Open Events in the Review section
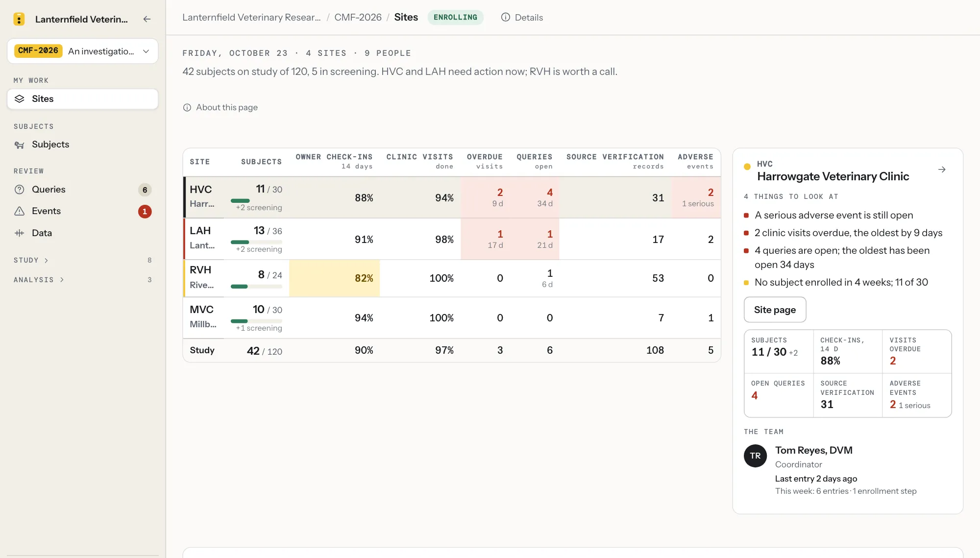The width and height of the screenshot is (980, 558). click(x=83, y=211)
